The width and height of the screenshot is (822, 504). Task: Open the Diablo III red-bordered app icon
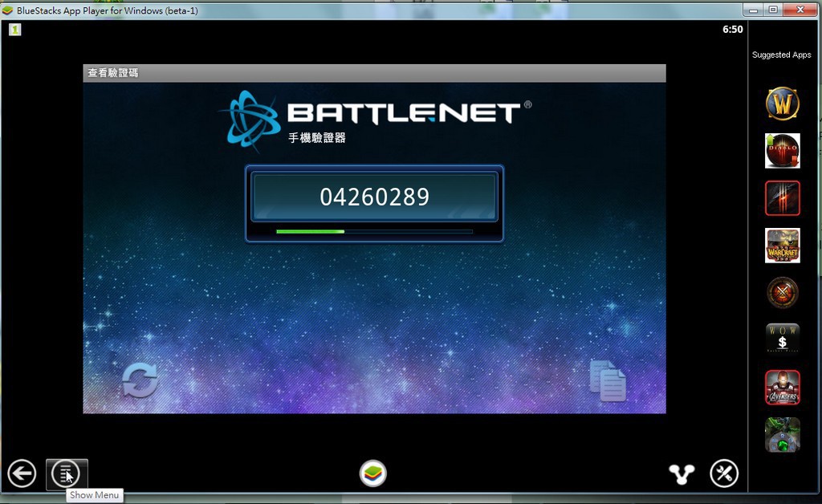click(x=782, y=198)
